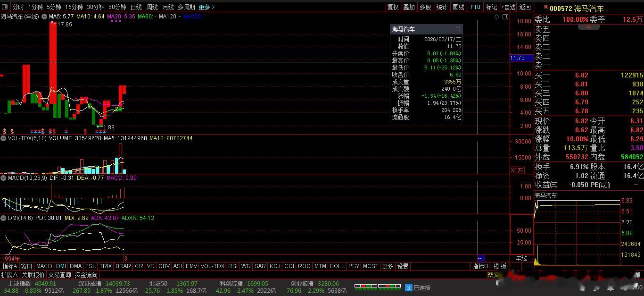Switch to 30分钟 chart period

[96, 7]
